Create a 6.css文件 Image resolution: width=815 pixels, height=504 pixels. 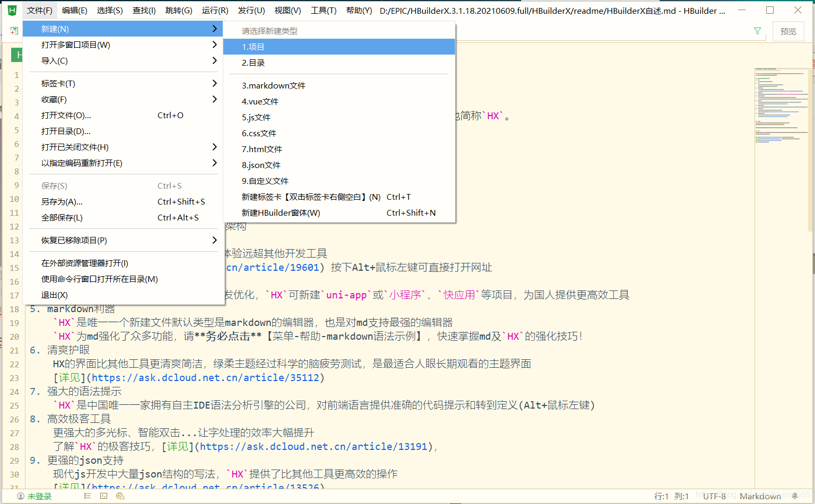339,133
